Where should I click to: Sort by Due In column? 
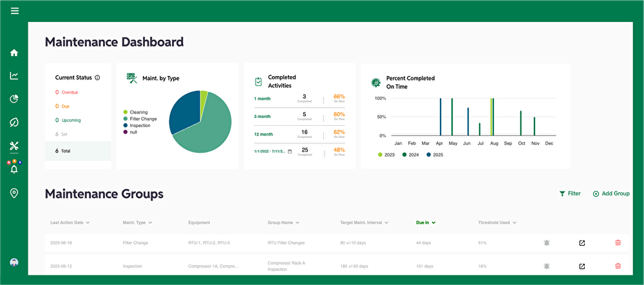[x=426, y=222]
